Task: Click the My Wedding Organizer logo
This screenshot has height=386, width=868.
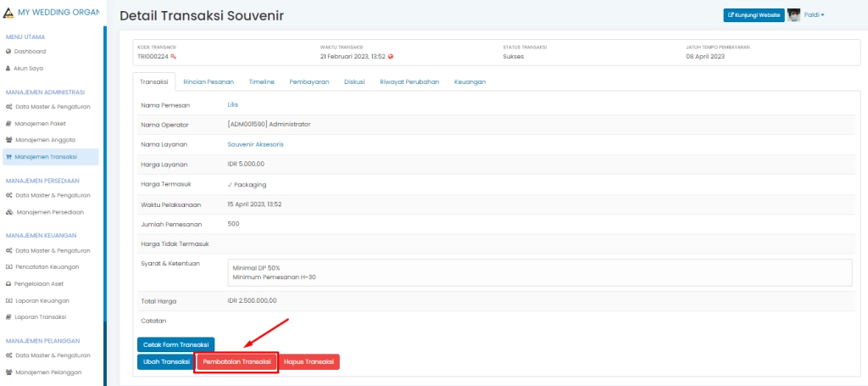Action: [x=8, y=13]
